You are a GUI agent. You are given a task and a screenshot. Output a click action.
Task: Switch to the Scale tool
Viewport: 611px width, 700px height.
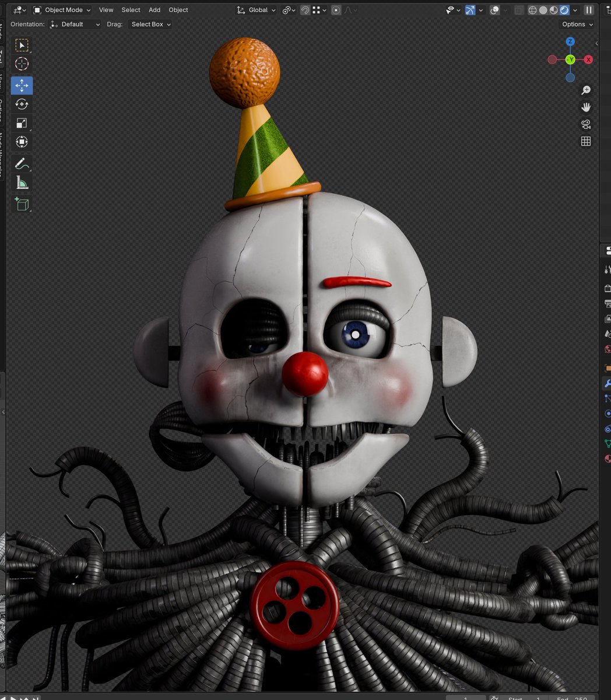(x=22, y=123)
